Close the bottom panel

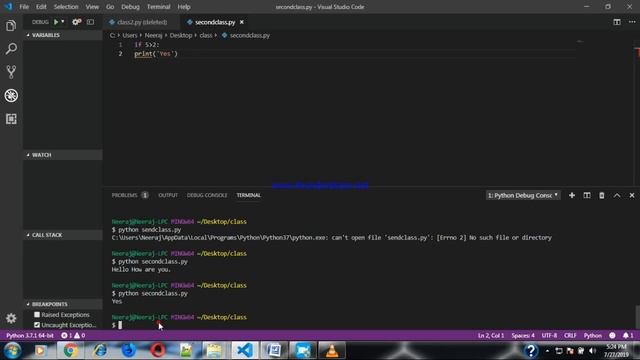point(632,196)
